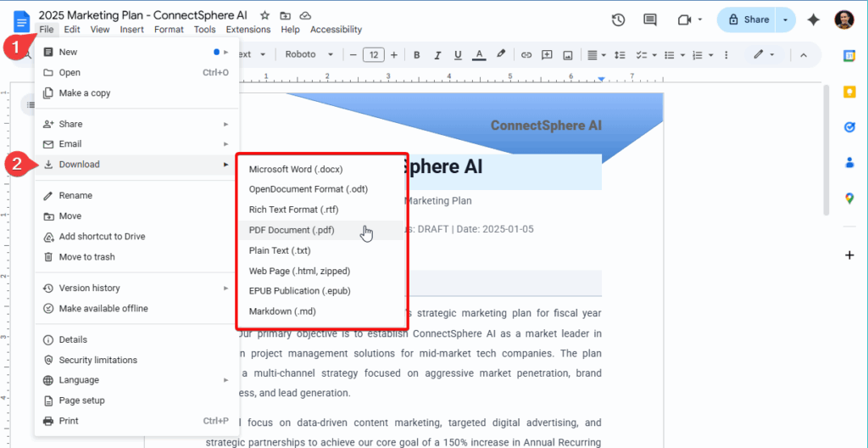Download as Plain Text (.txt)
Viewport: 868px width, 448px height.
point(321,250)
